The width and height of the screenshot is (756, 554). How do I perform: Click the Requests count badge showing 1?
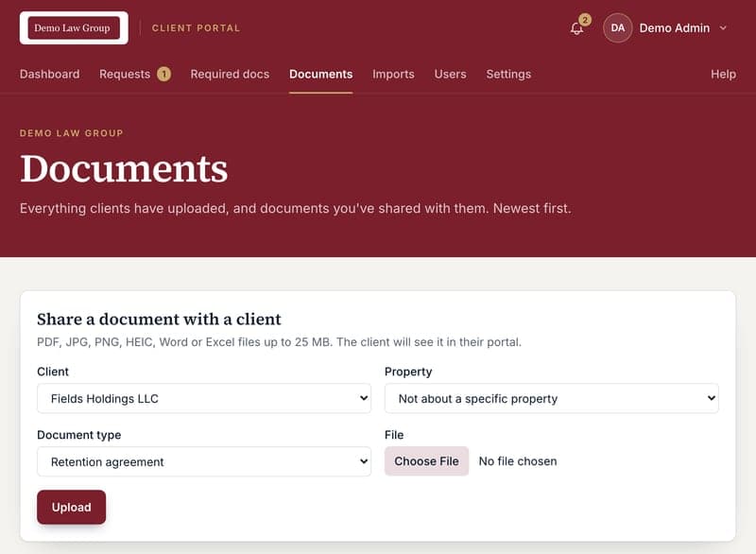click(163, 75)
